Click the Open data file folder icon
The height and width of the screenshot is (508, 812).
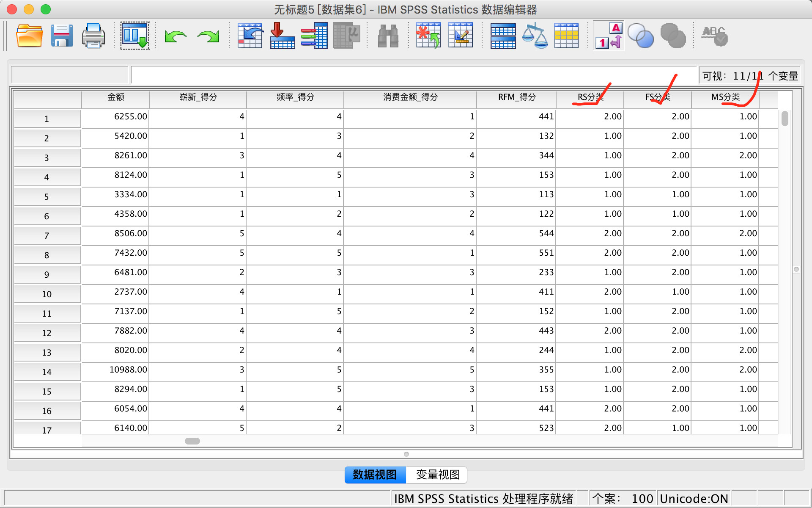pyautogui.click(x=29, y=36)
